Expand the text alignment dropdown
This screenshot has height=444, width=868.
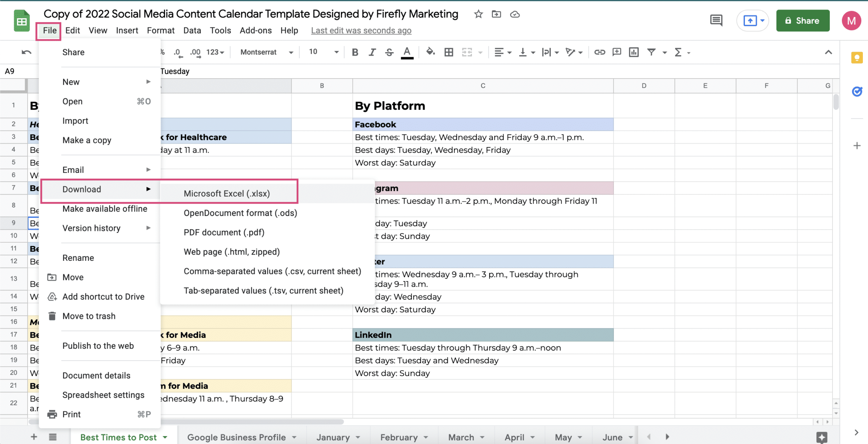pos(507,52)
